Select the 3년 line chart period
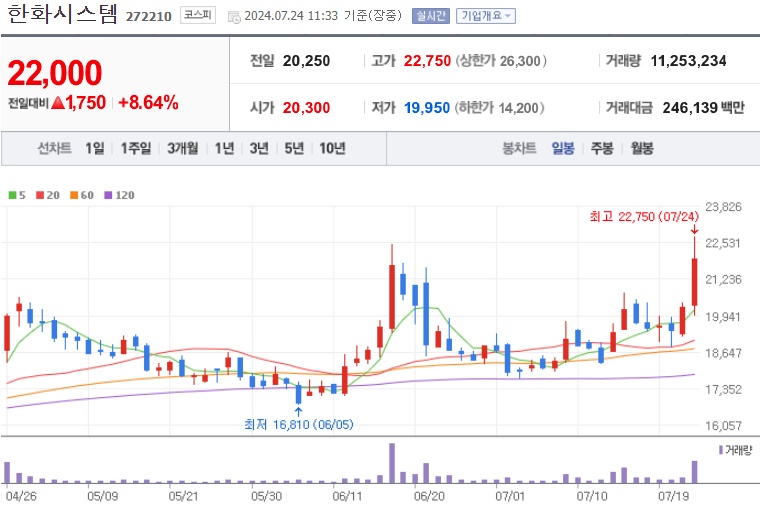 click(259, 148)
